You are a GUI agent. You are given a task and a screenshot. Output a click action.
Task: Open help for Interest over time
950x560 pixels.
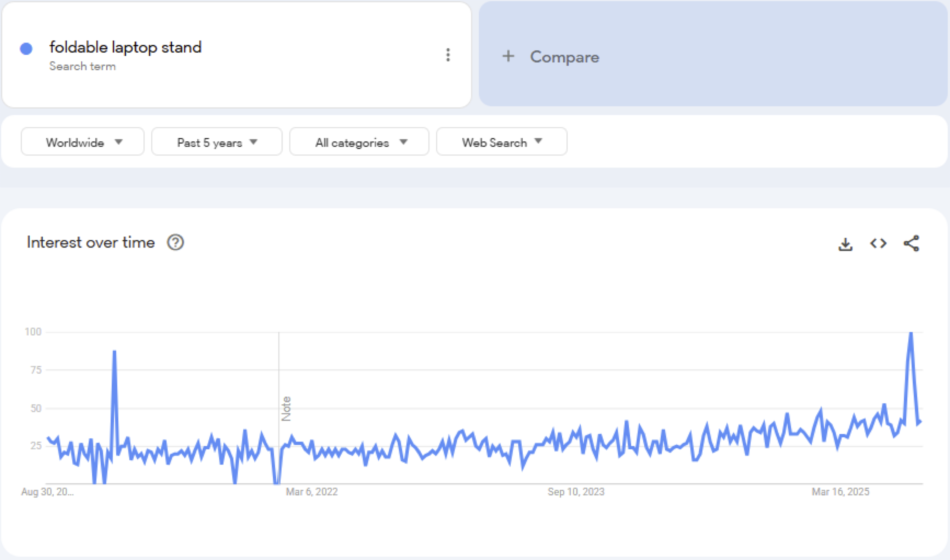[176, 242]
